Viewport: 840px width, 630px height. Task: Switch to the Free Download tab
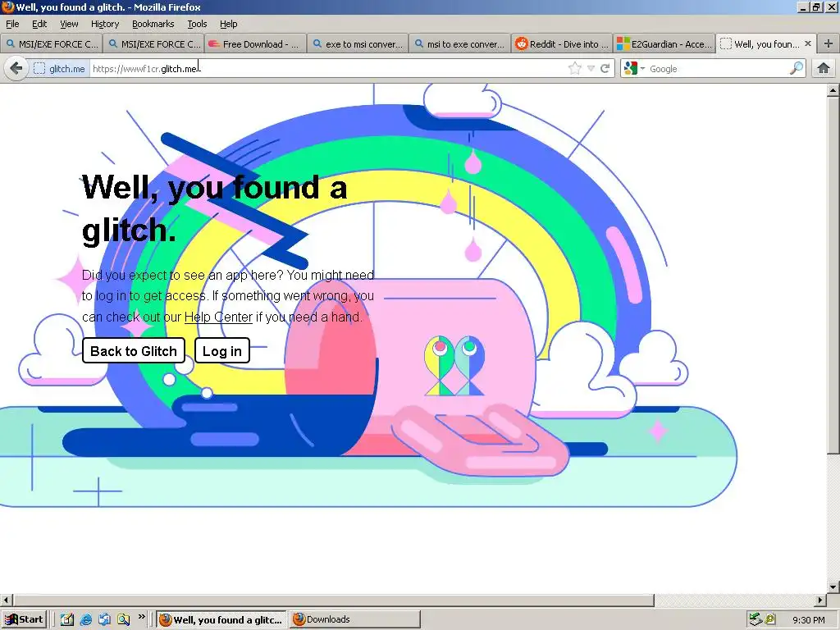pos(256,44)
